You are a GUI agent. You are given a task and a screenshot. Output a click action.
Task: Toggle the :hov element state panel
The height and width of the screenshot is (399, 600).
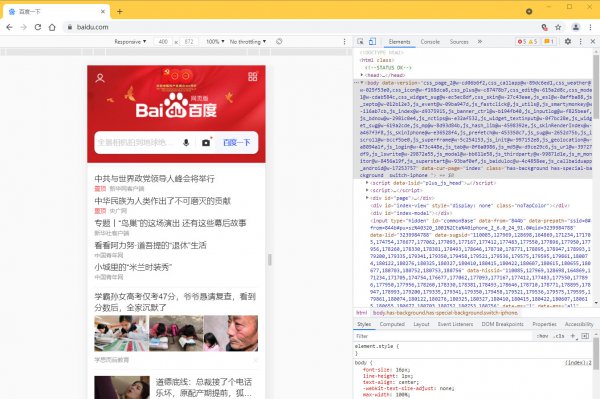pos(542,336)
